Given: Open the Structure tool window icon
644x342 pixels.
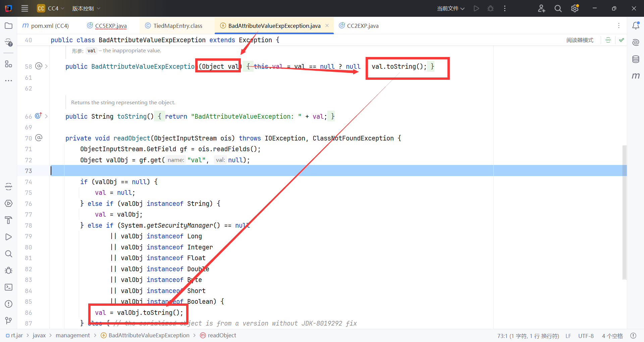Looking at the screenshot, I should 9,64.
